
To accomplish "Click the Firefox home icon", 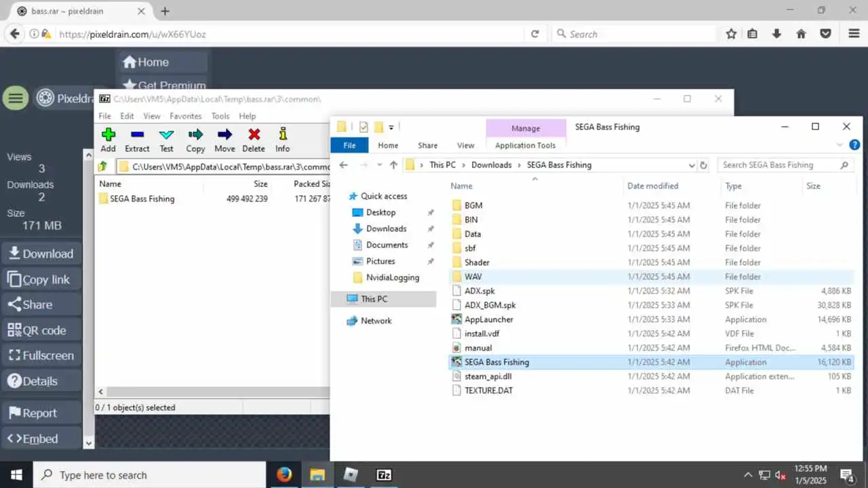I will 801,34.
